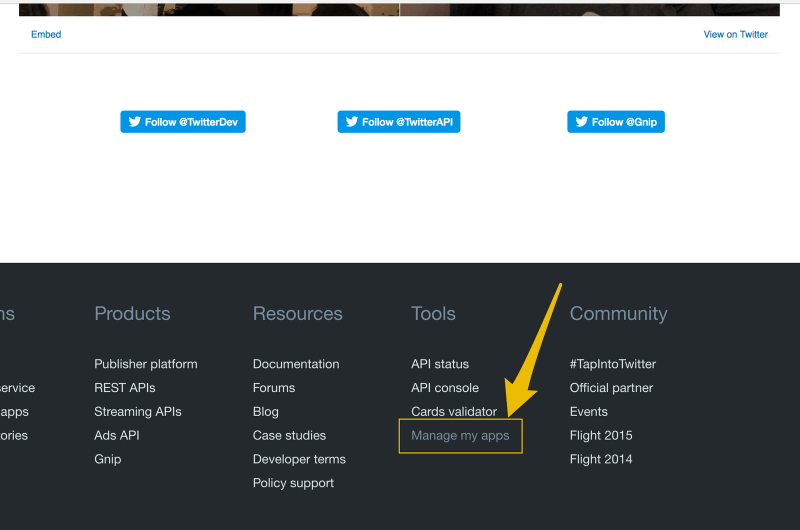800x530 pixels.
Task: Click the Follow @Gnip button
Action: tap(616, 122)
